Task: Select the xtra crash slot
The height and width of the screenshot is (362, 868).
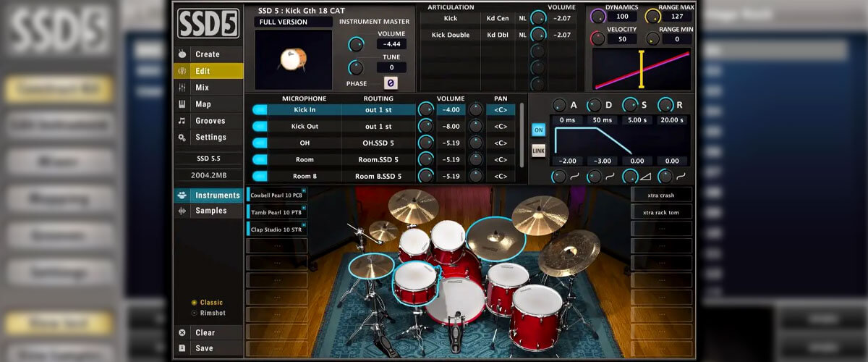Action: 662,195
